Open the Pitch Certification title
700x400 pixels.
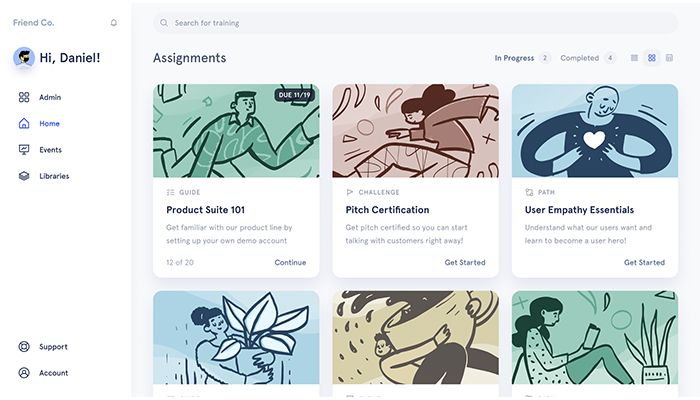click(387, 210)
